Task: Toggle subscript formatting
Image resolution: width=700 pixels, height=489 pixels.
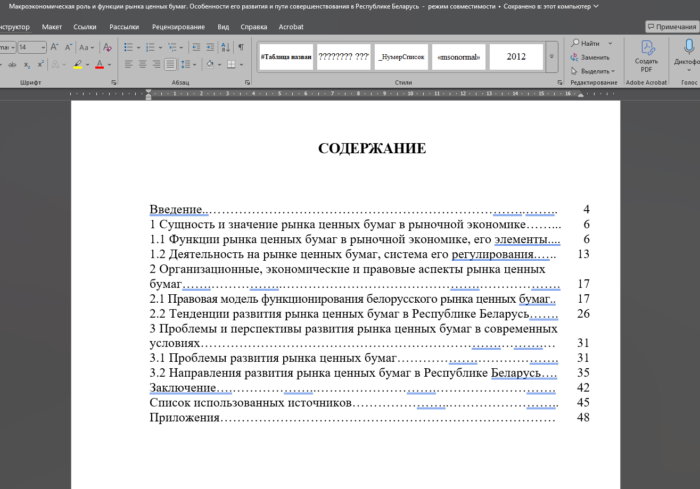Action: [x=27, y=65]
